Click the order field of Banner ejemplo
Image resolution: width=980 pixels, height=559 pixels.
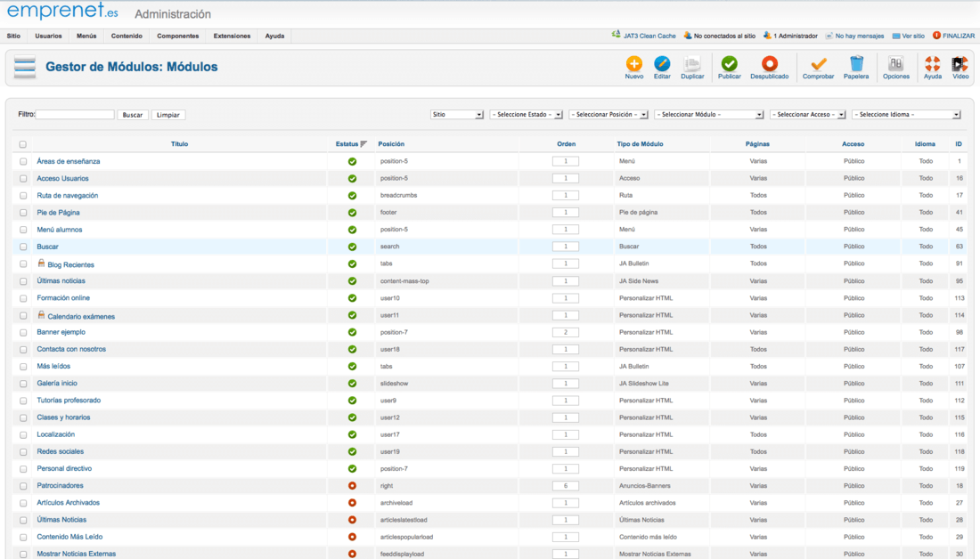566,332
